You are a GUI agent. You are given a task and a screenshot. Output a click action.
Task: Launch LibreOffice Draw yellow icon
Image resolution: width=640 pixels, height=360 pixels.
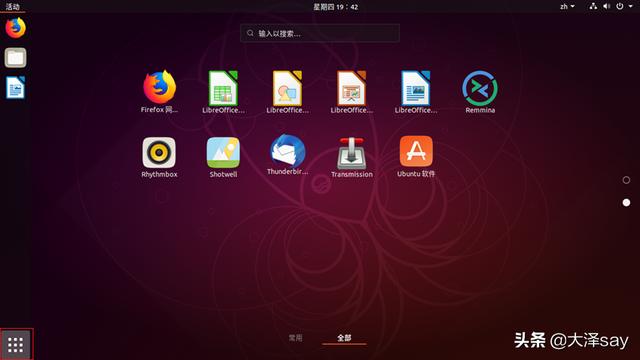[x=287, y=87]
